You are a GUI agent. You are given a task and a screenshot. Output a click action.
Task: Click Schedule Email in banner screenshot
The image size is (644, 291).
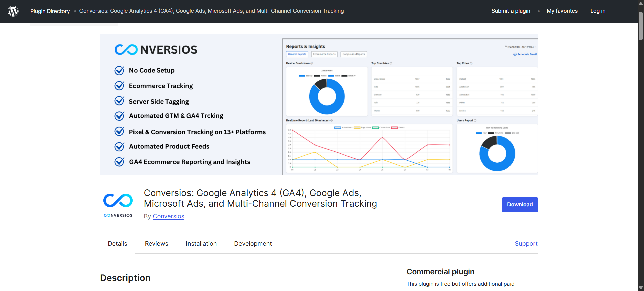point(525,54)
